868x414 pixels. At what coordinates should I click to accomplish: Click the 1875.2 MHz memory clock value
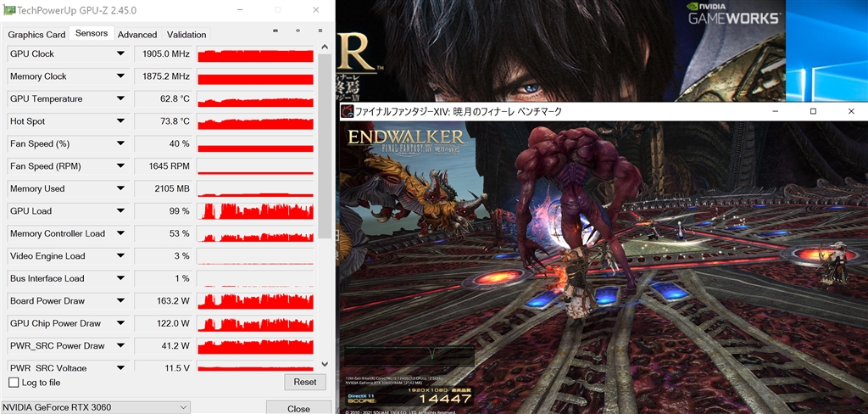click(x=165, y=76)
